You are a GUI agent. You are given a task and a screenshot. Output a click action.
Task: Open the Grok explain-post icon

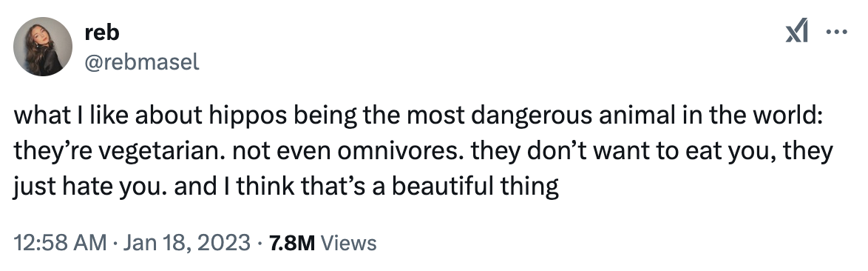(x=797, y=31)
